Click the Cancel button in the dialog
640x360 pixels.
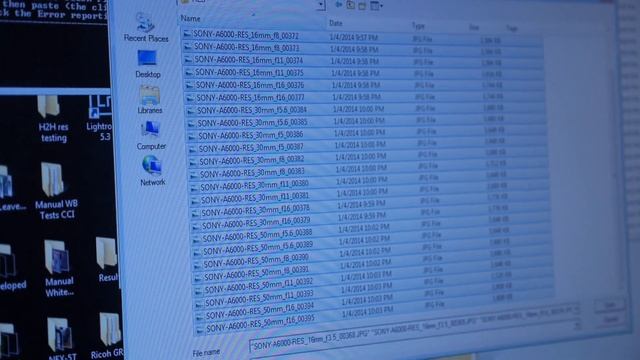click(611, 320)
